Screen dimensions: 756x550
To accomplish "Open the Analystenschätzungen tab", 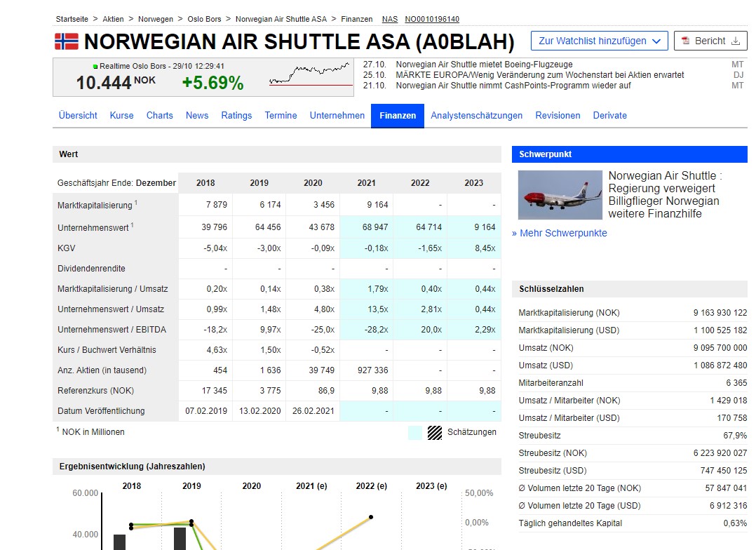I will coord(476,115).
